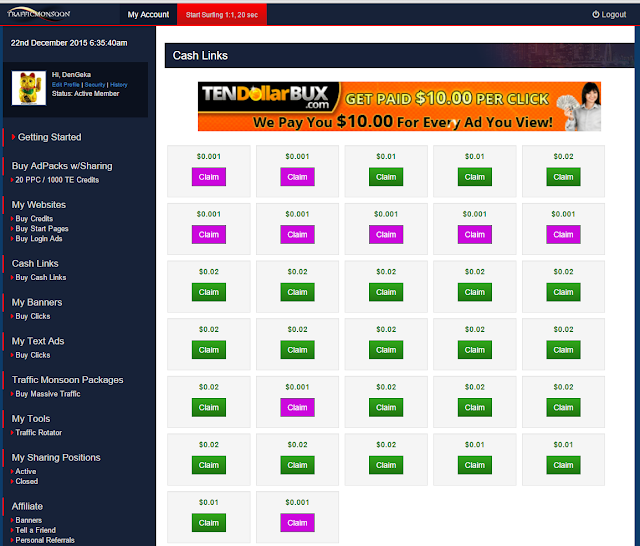Click Buy Clicks under My Text Ads

(x=33, y=355)
